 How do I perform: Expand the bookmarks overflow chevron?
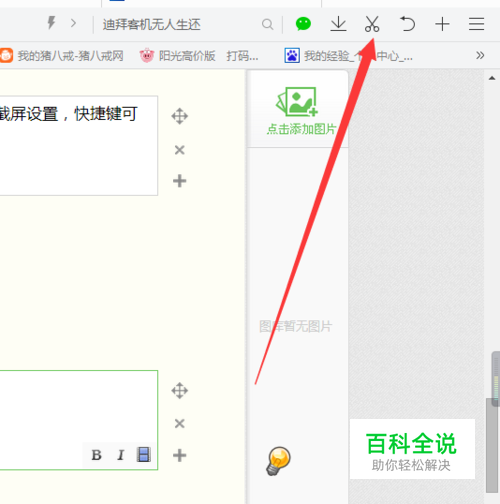tap(480, 55)
